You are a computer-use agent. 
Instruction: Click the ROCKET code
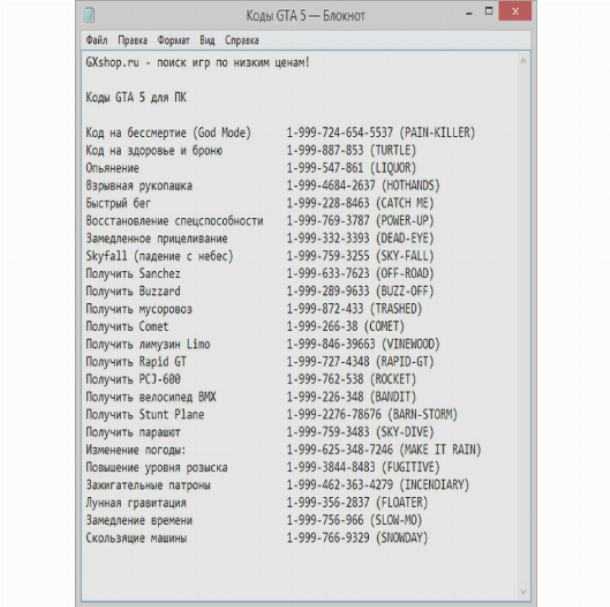pyautogui.click(x=351, y=379)
